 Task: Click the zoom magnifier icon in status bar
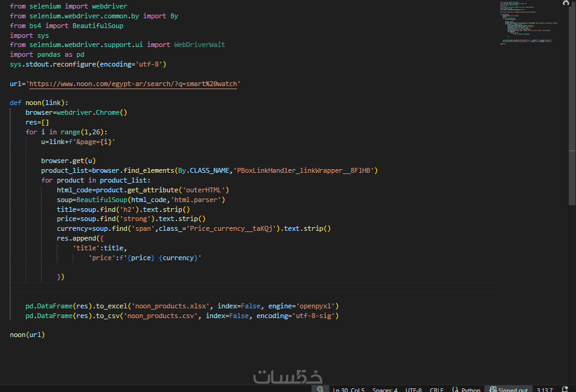[320, 389]
